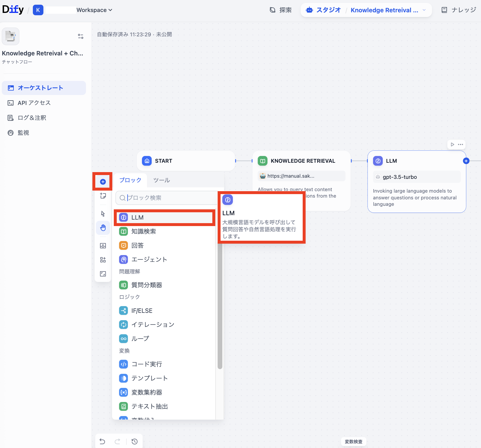Switch to pointer mode tool
The height and width of the screenshot is (448, 481).
coord(103,214)
